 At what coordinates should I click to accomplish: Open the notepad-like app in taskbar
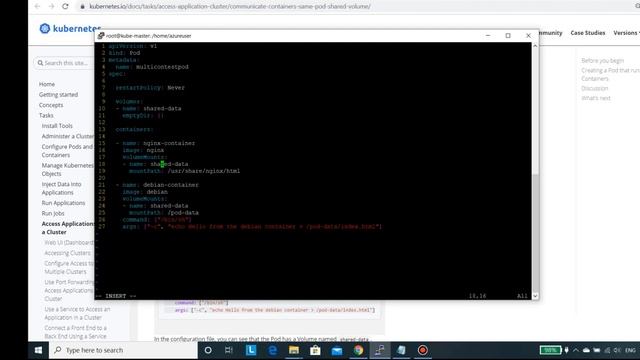tap(401, 350)
